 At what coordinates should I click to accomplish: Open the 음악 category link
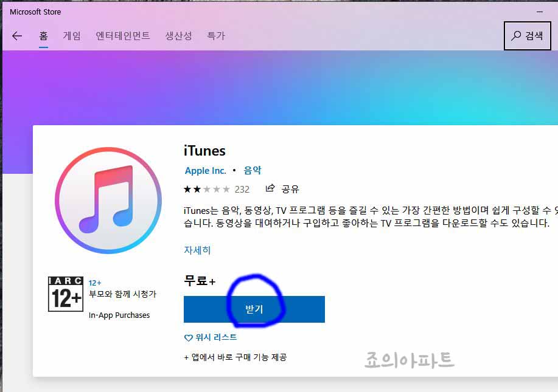[253, 171]
